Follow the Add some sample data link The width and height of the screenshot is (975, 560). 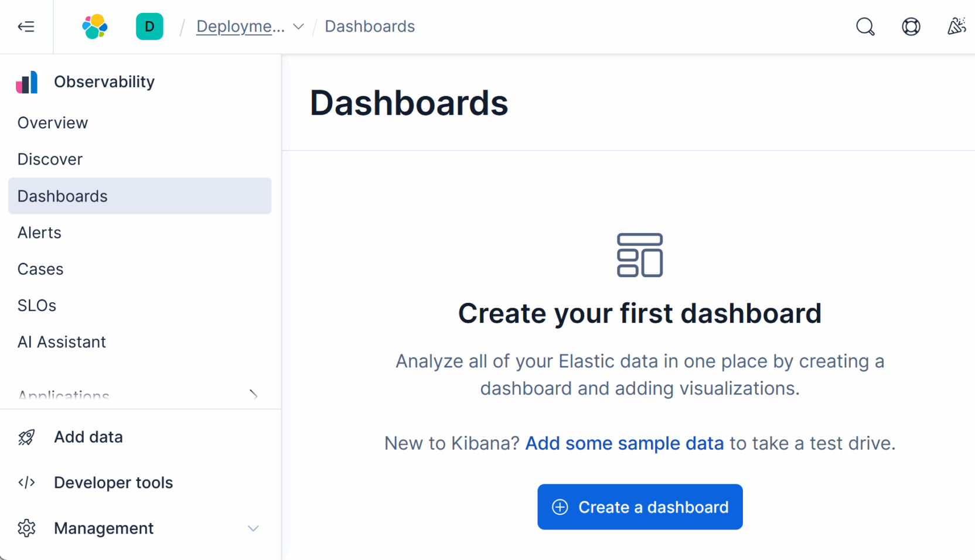(x=624, y=443)
